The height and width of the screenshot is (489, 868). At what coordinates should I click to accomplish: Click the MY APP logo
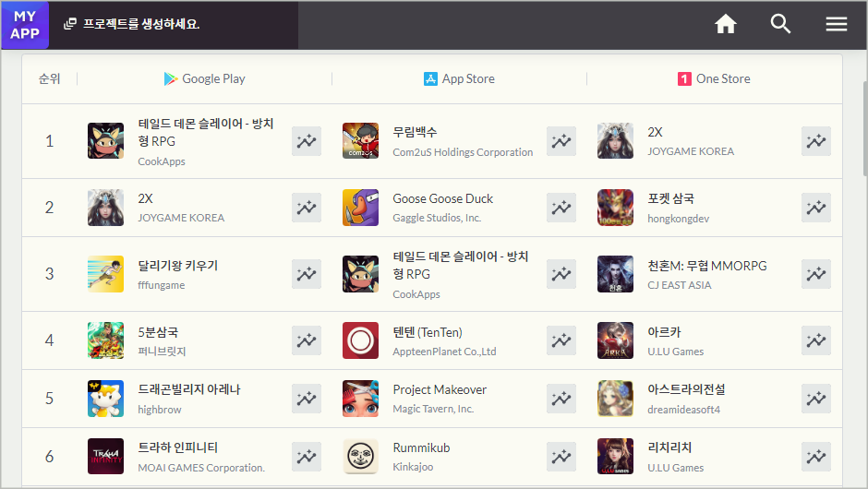click(25, 25)
